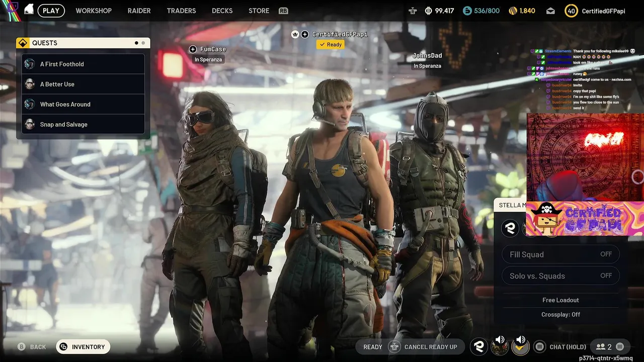Select the A First Foothold quest

point(83,64)
